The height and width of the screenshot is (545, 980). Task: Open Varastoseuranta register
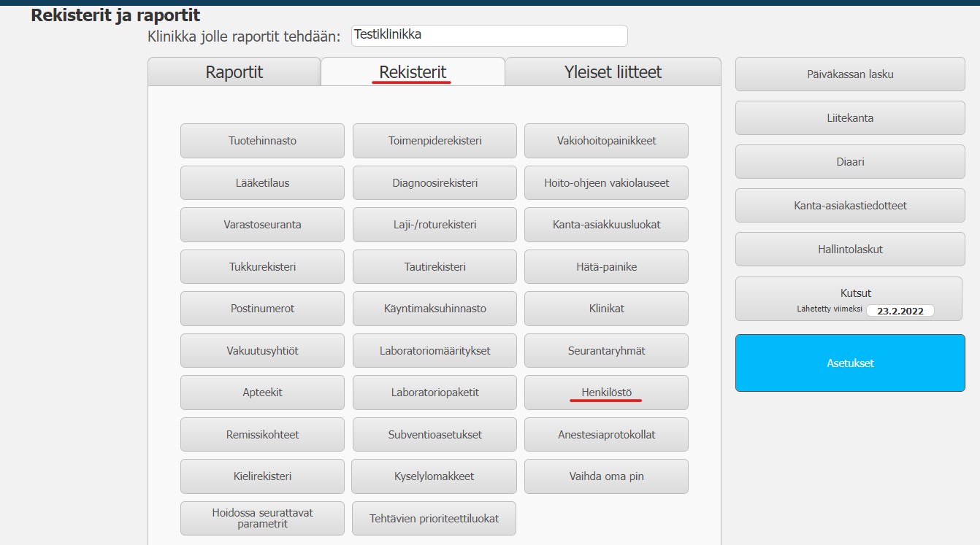click(x=262, y=225)
